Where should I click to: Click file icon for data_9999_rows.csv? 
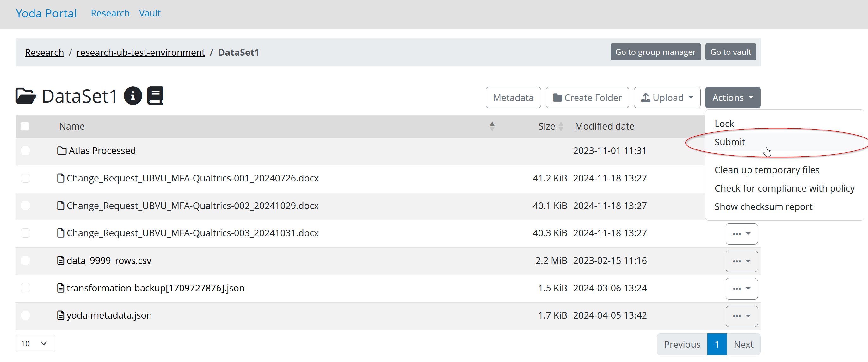click(x=61, y=260)
